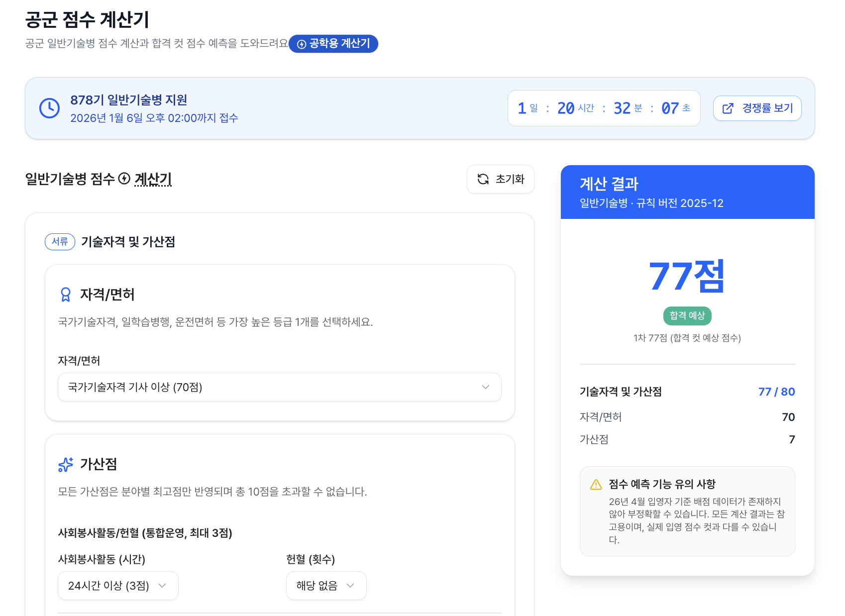Click the 합격 예상 status badge

687,315
